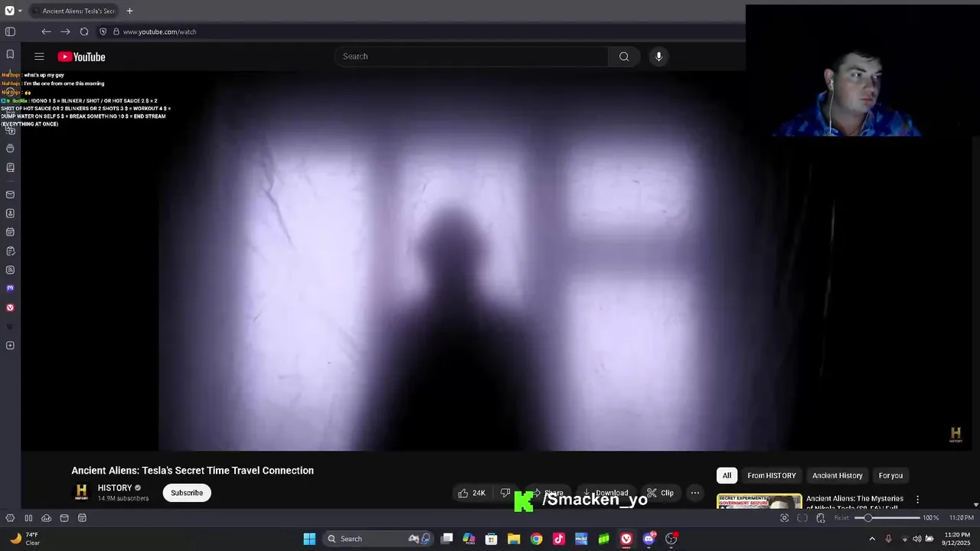Screen dimensions: 980x551
Task: Open the Mysteries of Nikola Tesla video title
Action: point(854,503)
